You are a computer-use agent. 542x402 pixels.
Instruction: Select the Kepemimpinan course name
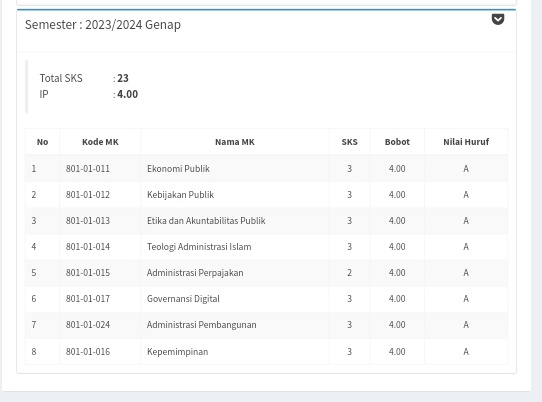pos(178,352)
